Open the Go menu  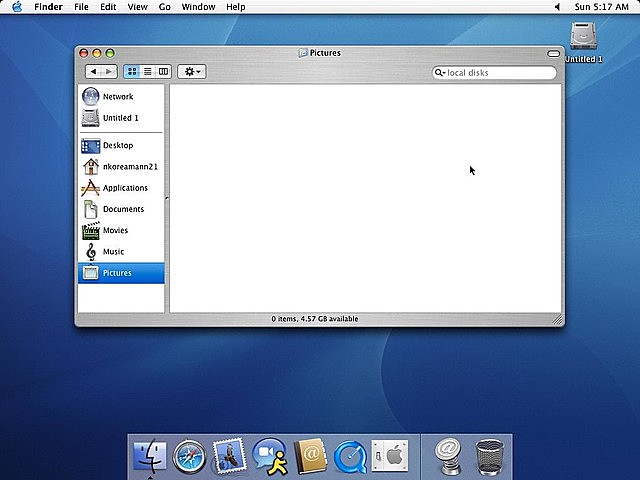(x=164, y=7)
